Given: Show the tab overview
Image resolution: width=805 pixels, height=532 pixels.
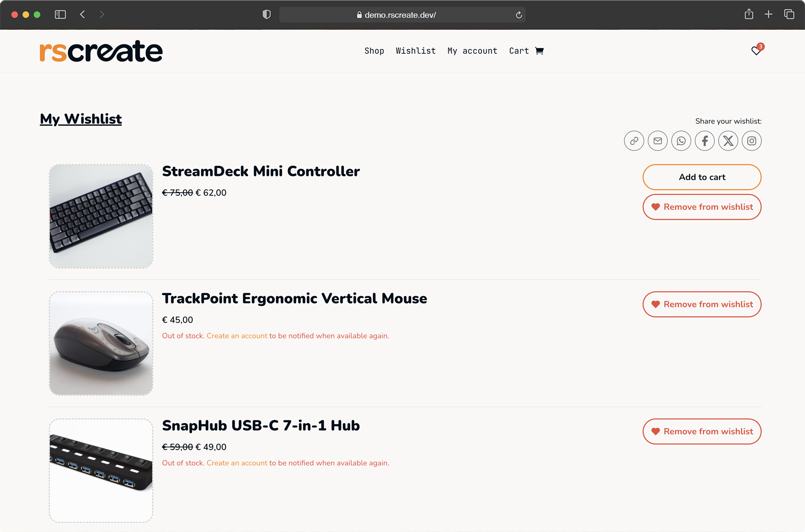Looking at the screenshot, I should coord(789,14).
